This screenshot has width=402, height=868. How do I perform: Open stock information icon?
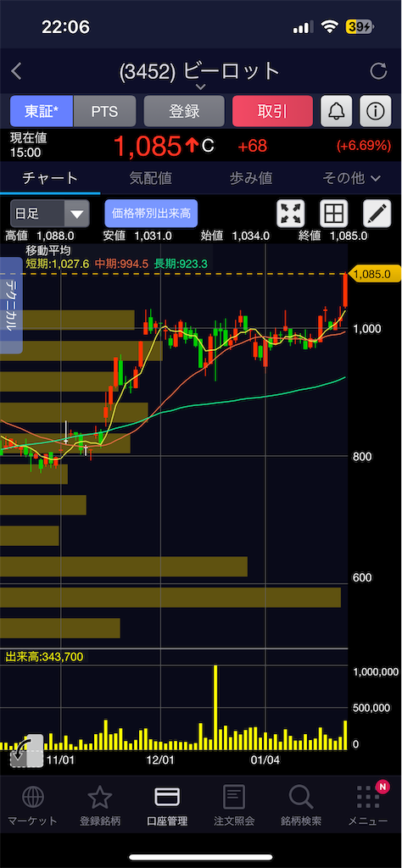point(376,111)
